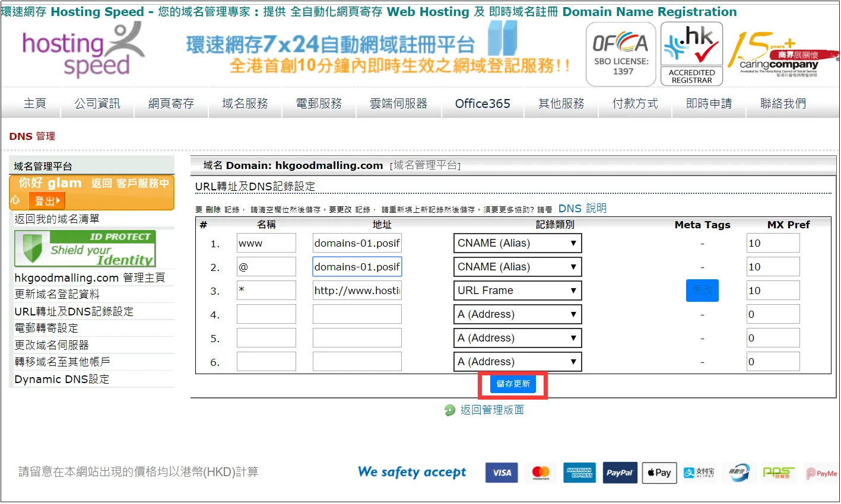Select Dynamic DNS設定 in sidebar
The image size is (841, 504).
point(62,379)
